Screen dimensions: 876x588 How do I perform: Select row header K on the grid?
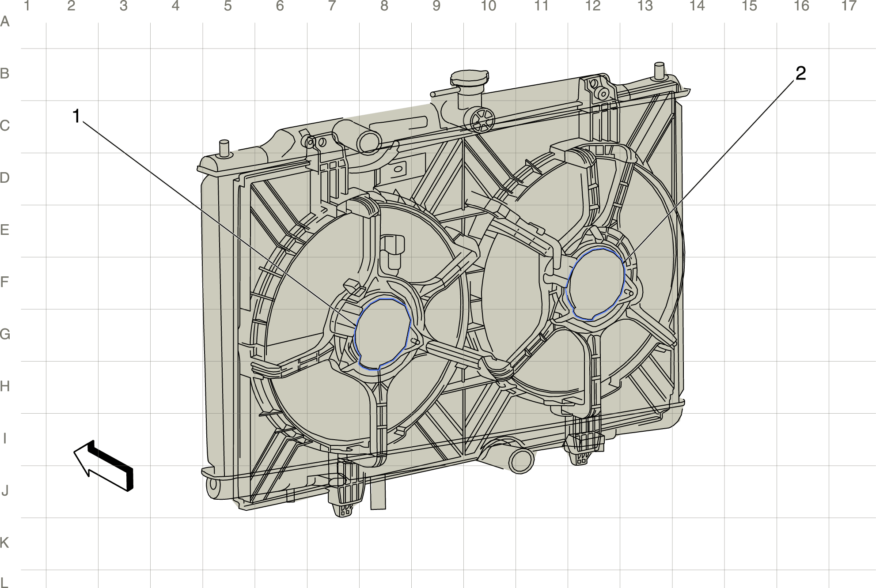pos(5,543)
